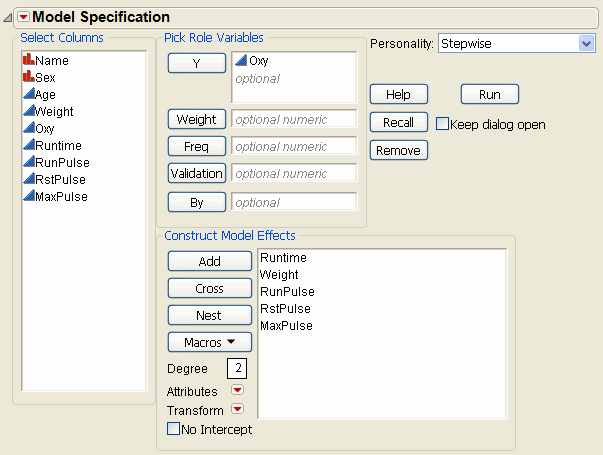Click the continuous icon beside Runtime column
Image resolution: width=603 pixels, height=455 pixels.
pos(27,145)
